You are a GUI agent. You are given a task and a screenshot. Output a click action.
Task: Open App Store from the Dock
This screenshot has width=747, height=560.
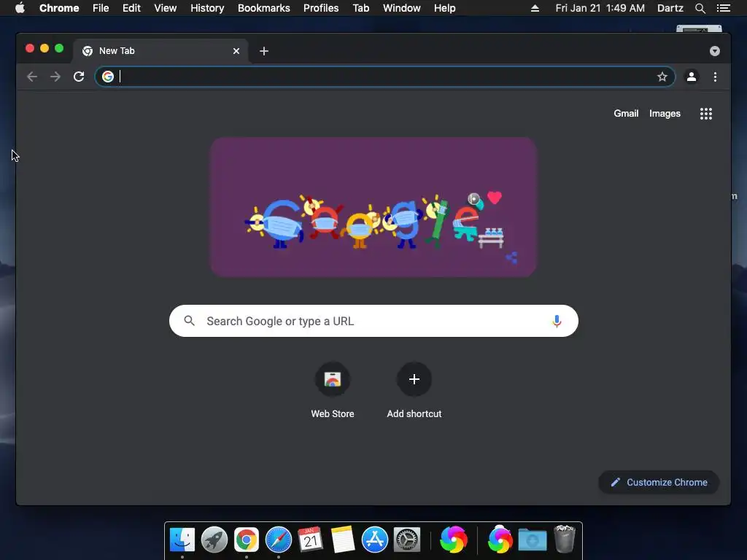click(x=375, y=540)
